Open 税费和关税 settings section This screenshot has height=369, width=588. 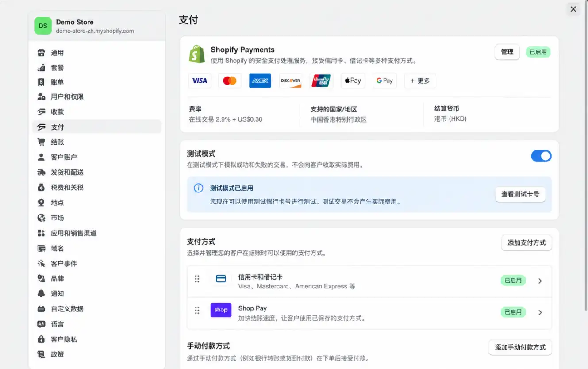coord(97,187)
